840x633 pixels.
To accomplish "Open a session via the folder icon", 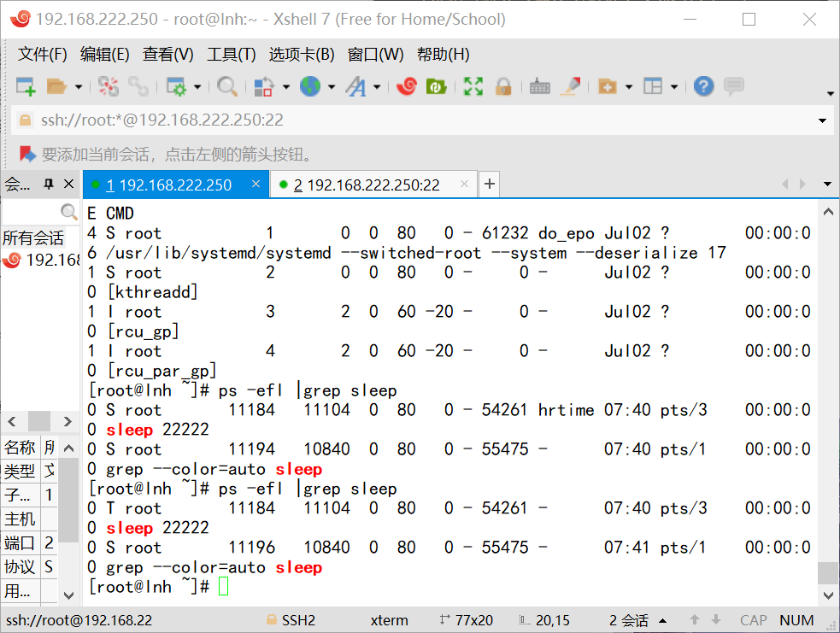I will pyautogui.click(x=56, y=86).
